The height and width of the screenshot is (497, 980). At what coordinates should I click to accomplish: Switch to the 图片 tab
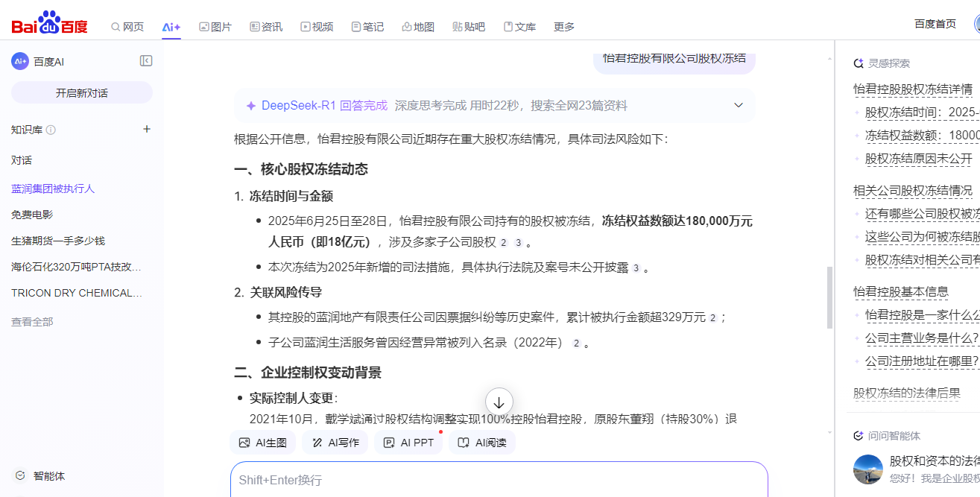pos(215,27)
